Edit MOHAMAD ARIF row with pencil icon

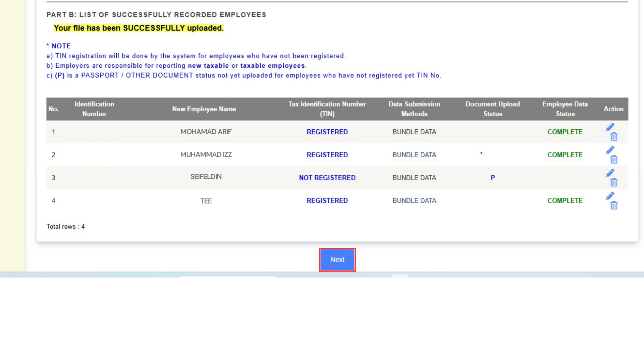coord(610,127)
